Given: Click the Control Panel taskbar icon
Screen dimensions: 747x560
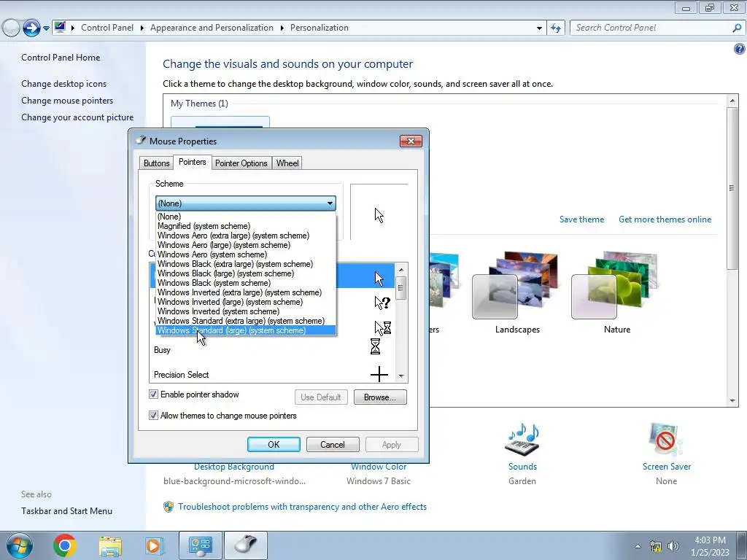Looking at the screenshot, I should [200, 545].
